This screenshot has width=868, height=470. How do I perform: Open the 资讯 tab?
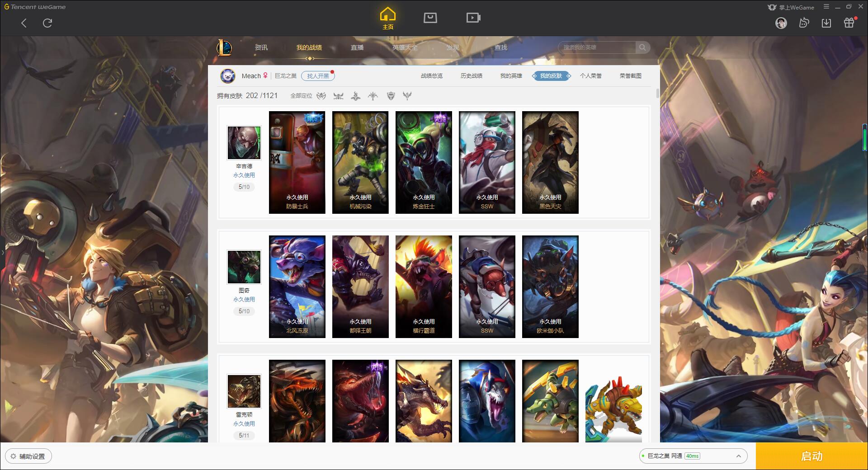click(261, 47)
